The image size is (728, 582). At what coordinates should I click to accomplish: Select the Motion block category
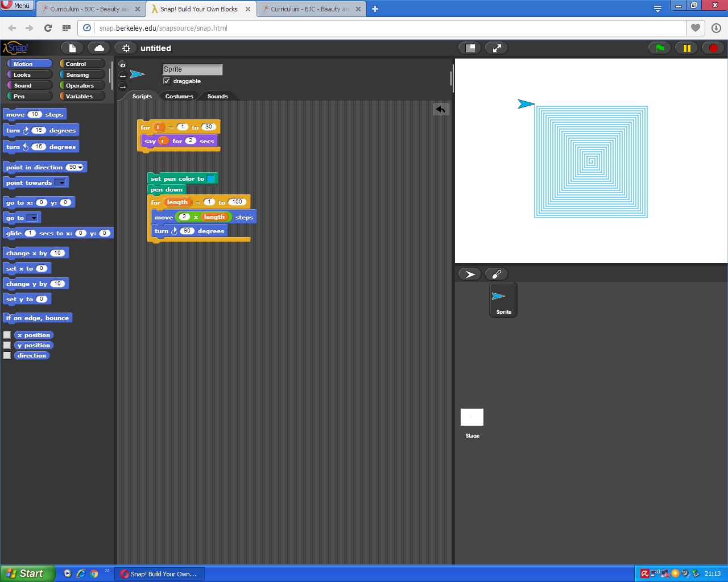(30, 64)
